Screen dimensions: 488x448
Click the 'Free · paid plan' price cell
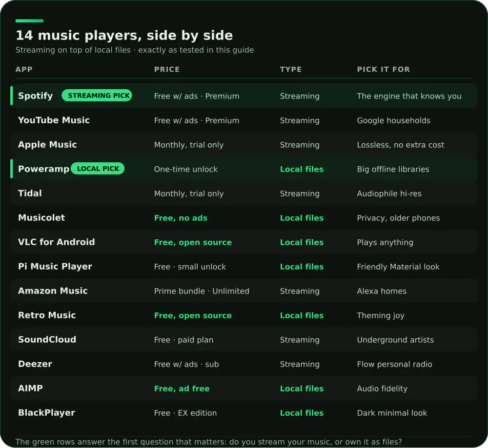tap(184, 340)
